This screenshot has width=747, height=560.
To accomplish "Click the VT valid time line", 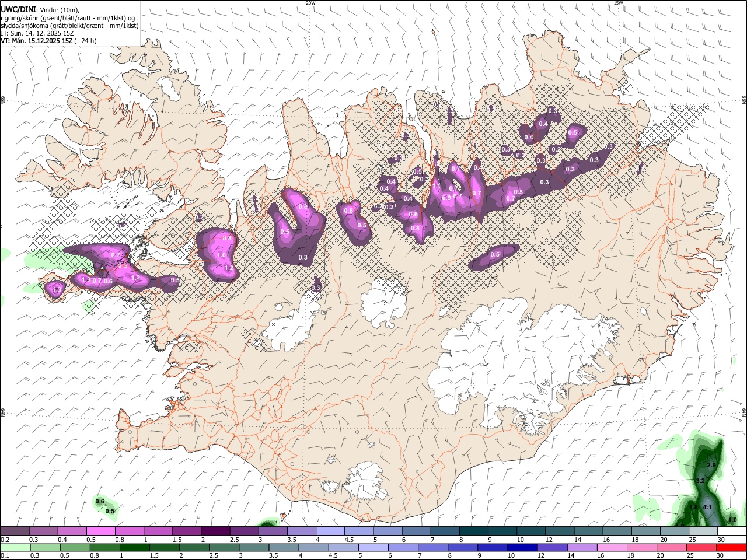I will coord(49,41).
